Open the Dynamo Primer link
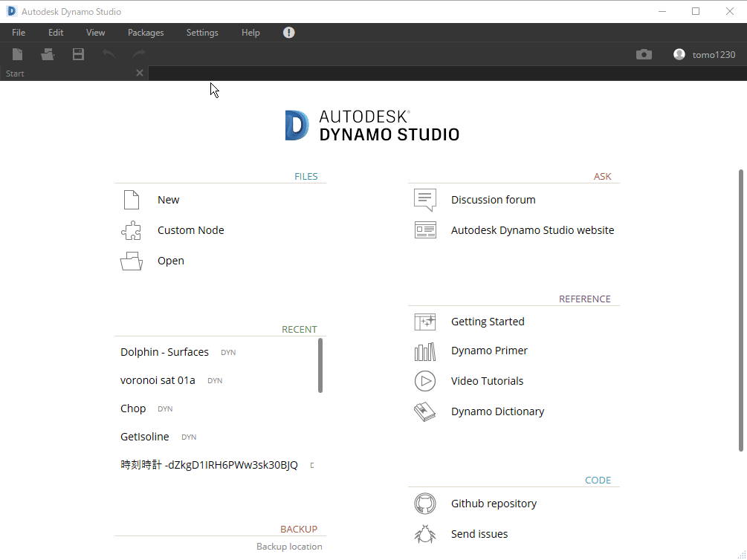Screen dimensions: 747x560 (x=489, y=351)
